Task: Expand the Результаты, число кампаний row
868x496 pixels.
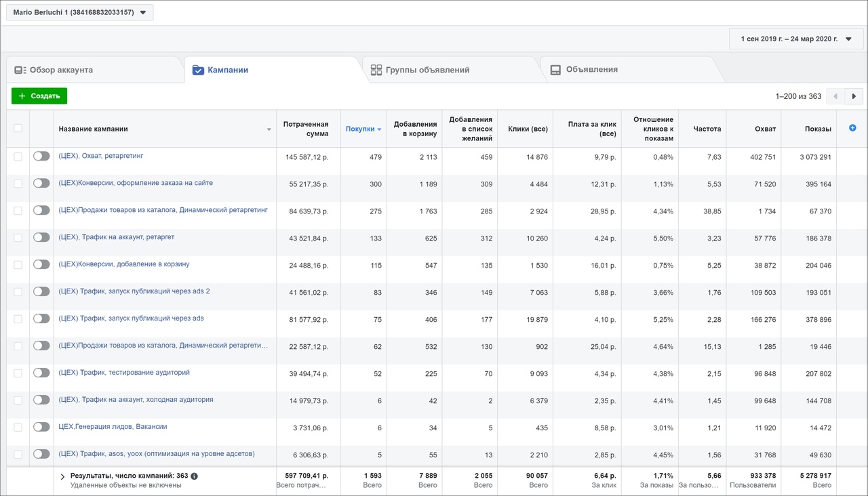Action: (62, 476)
